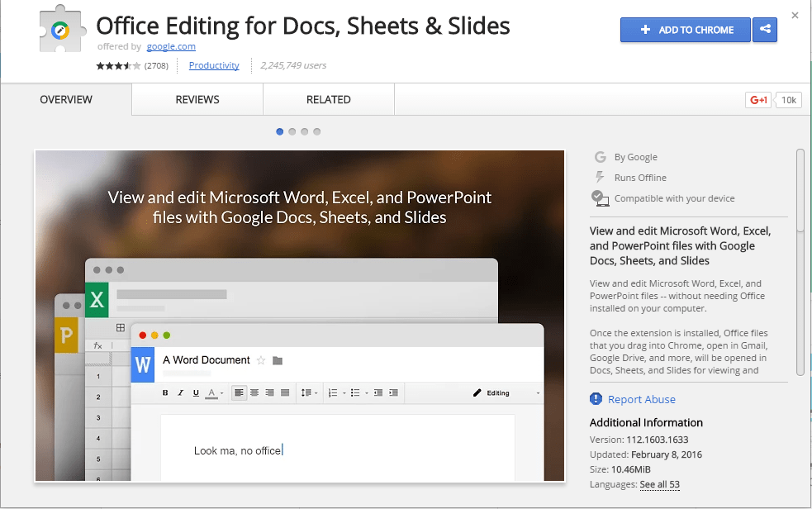Screen dimensions: 812x509
Task: Select the center align icon
Action: point(254,392)
